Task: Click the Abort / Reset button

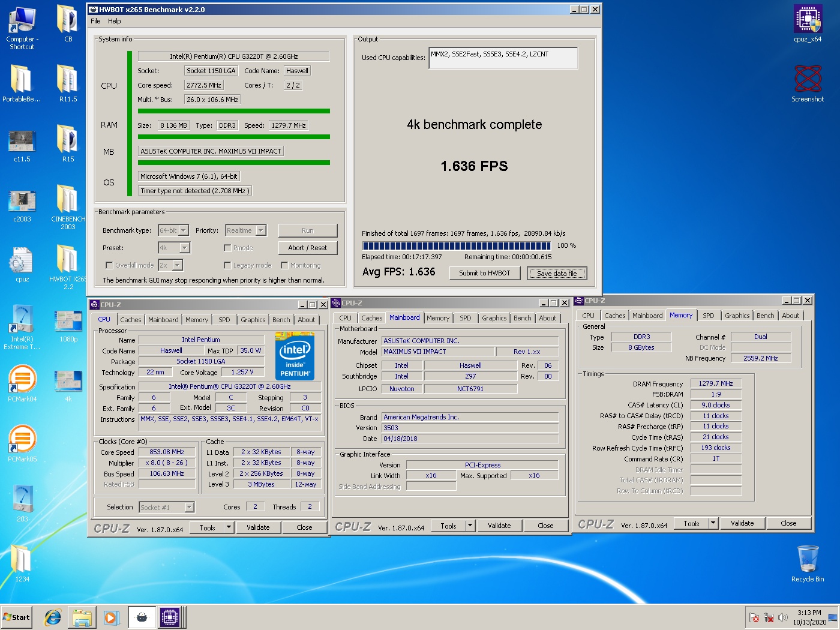Action: tap(308, 248)
